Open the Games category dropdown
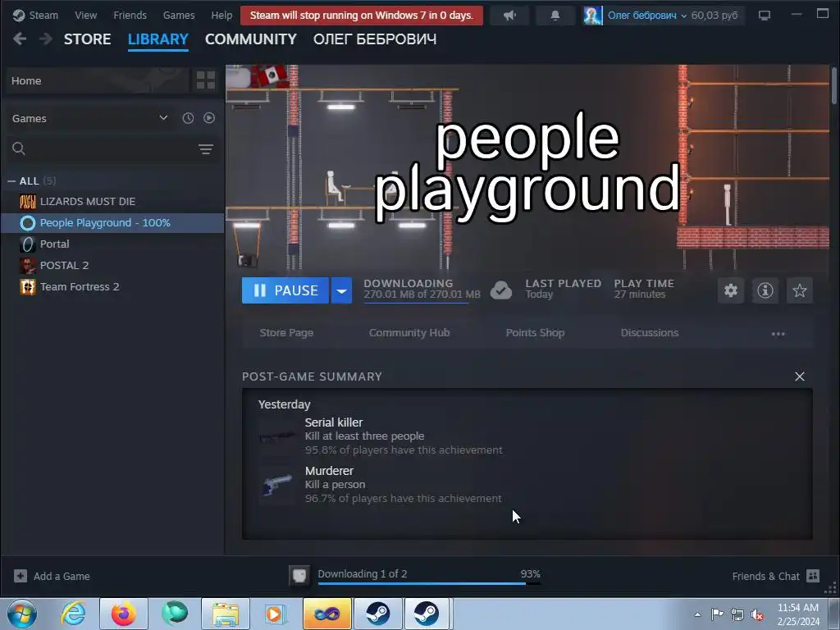The image size is (840, 630). 90,118
